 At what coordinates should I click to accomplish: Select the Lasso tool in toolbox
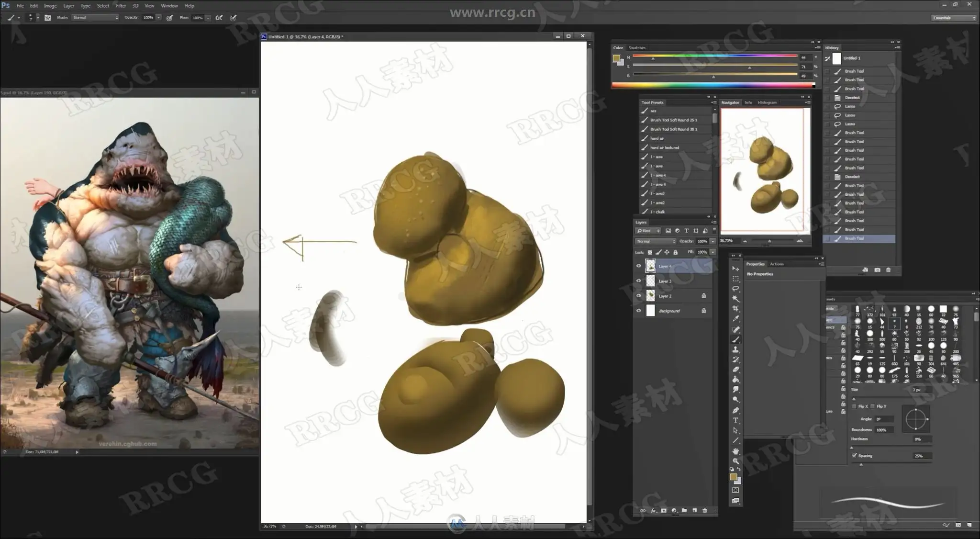point(735,289)
